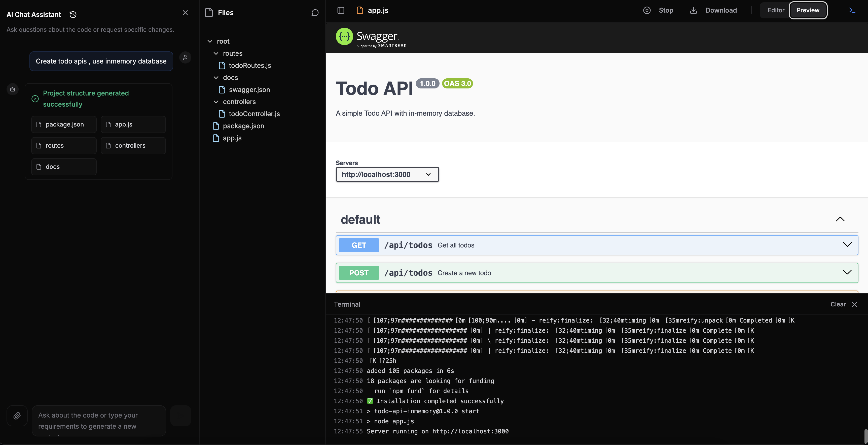
Task: Collapse the routes folder chevron
Action: [x=216, y=53]
